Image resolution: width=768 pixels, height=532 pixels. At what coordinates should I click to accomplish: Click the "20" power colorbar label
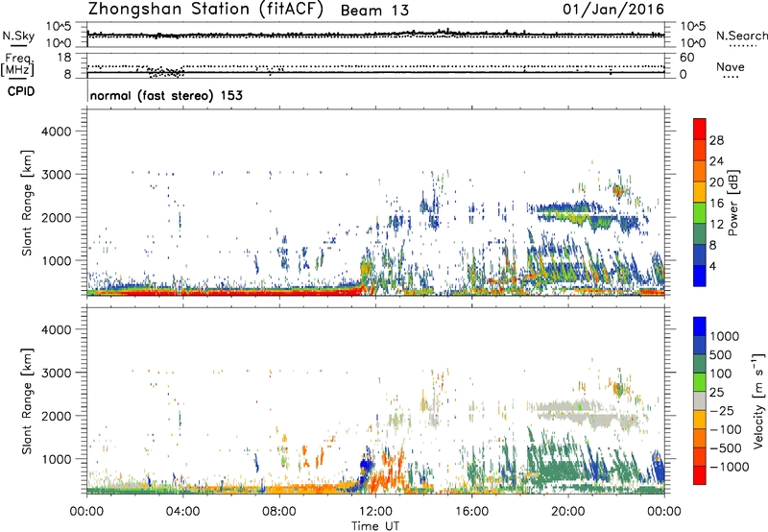point(716,182)
